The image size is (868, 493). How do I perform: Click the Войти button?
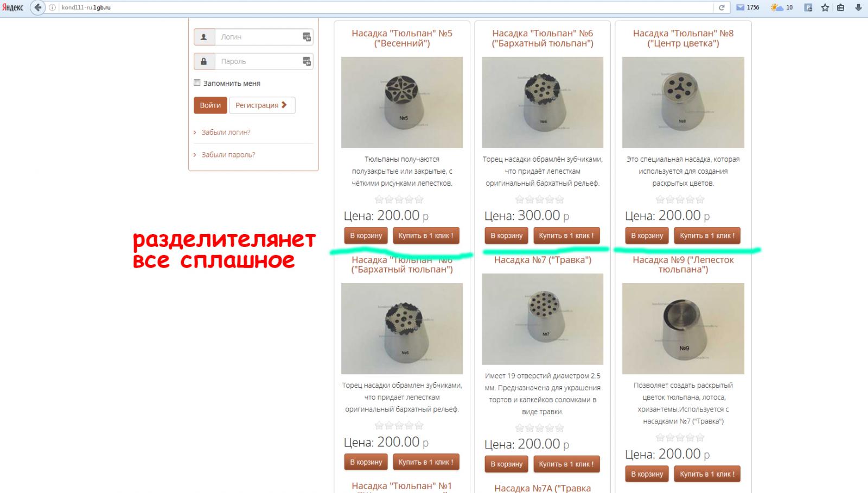[x=210, y=105]
